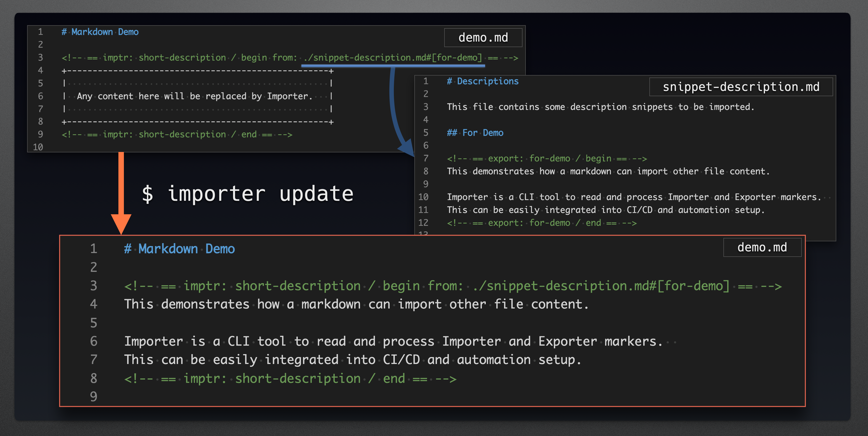Click 'Any content here will be replaced by Importer.' line
The width and height of the screenshot is (868, 436).
(195, 96)
